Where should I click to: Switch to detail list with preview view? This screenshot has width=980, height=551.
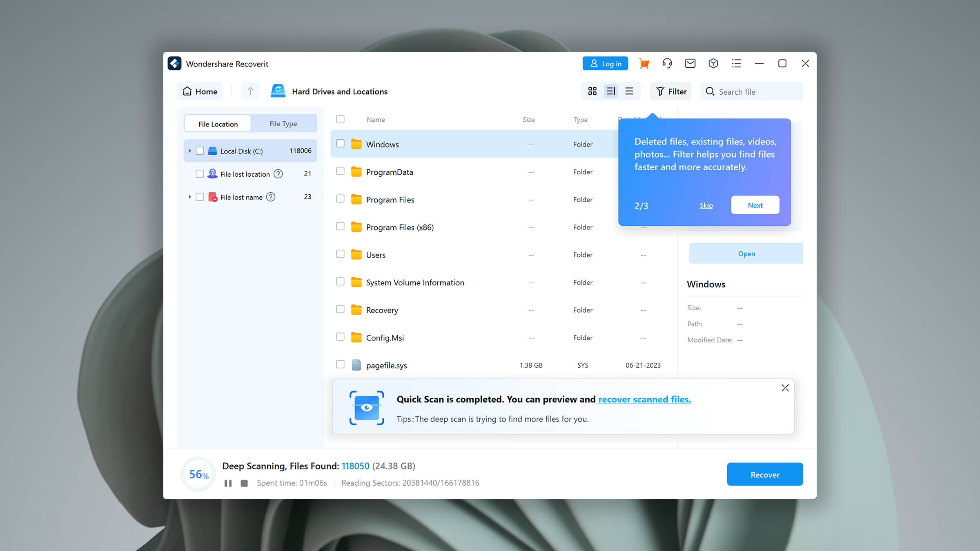point(611,91)
